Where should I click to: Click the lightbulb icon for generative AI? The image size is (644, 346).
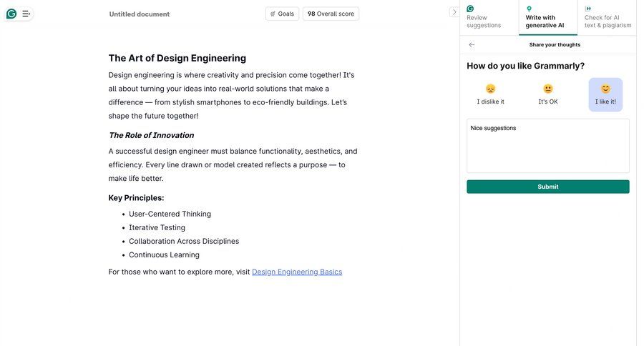point(529,9)
